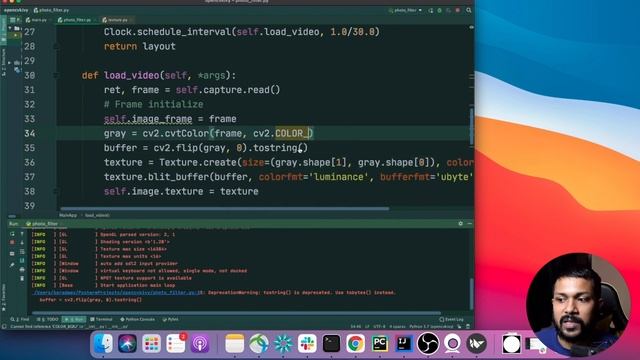Open the Pylint tool window tab
The image size is (640, 360).
point(171,319)
